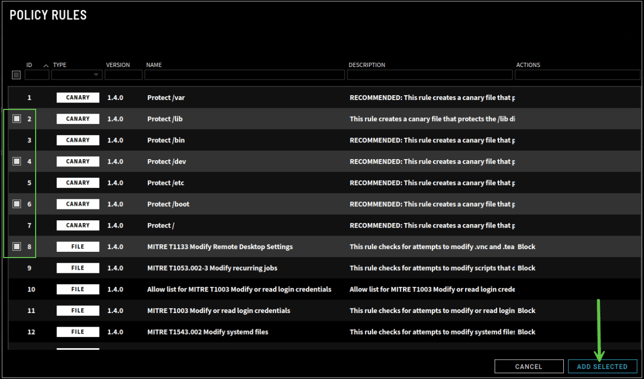The image size is (644, 379).
Task: Click the NAME column header
Action: coord(154,65)
